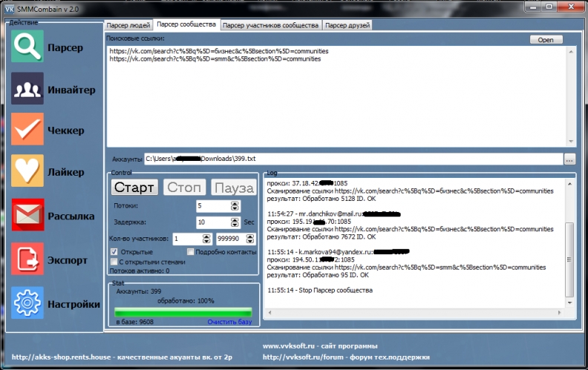Click Log horizontal scrollbar left arrow
Image resolution: width=588 pixels, height=370 pixels.
click(x=269, y=313)
